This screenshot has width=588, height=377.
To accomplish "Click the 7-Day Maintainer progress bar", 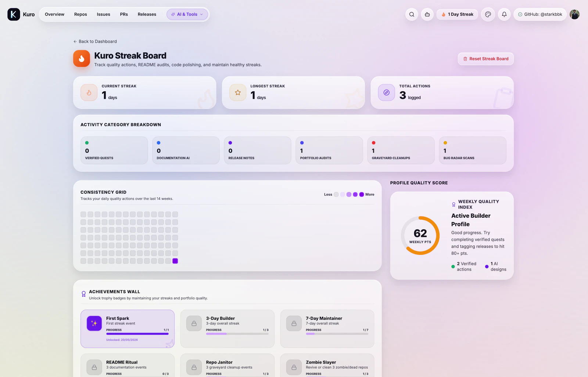I will tap(337, 334).
